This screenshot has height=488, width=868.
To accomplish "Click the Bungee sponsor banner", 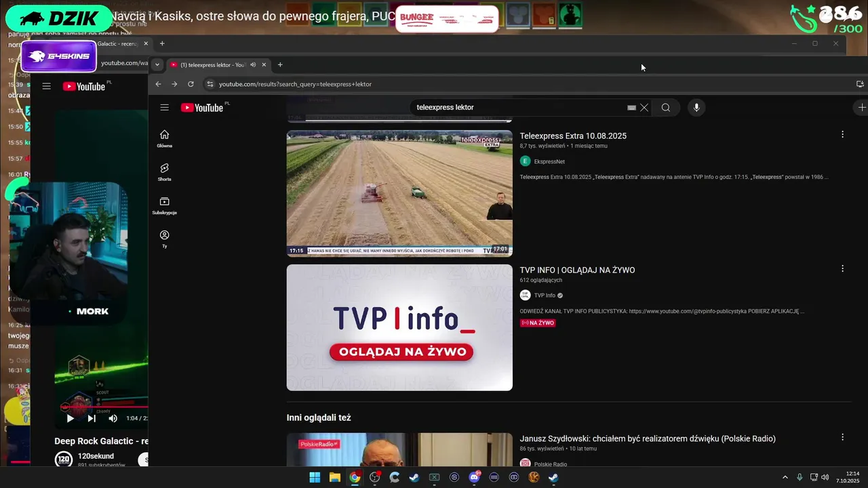I will [x=447, y=19].
